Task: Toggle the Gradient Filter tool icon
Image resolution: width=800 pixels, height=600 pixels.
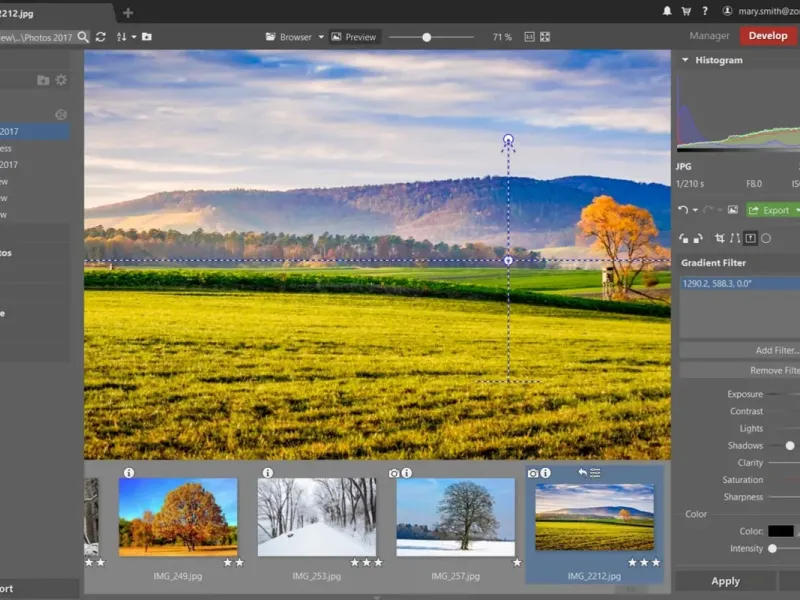Action: [750, 238]
